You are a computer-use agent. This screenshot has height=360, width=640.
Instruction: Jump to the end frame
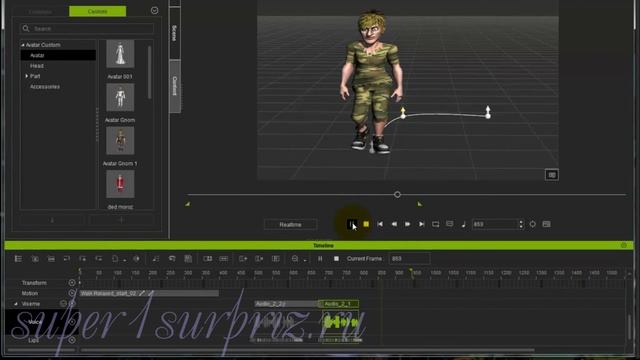[x=422, y=224]
